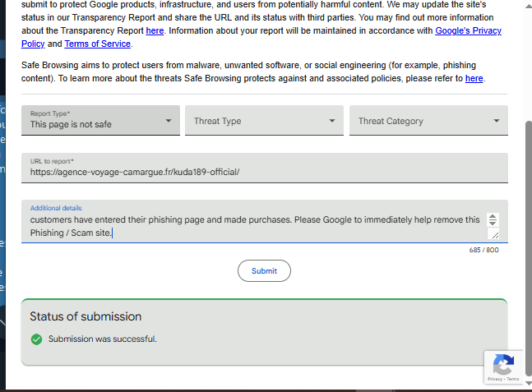Open the Report Type dropdown
Viewport: 532px width, 392px height.
pyautogui.click(x=100, y=120)
